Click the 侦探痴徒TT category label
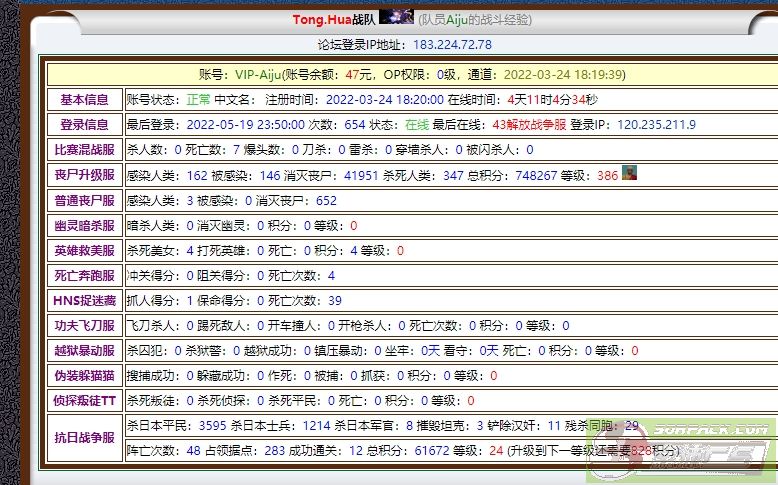 pos(84,400)
